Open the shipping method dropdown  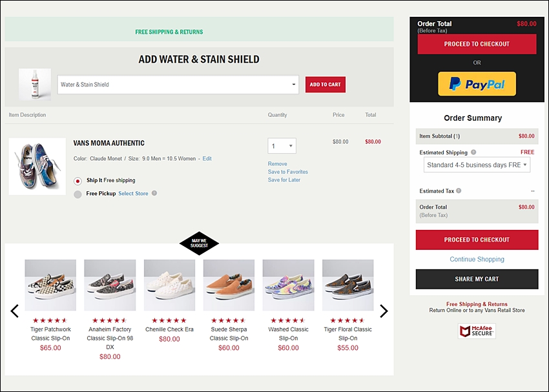(477, 165)
